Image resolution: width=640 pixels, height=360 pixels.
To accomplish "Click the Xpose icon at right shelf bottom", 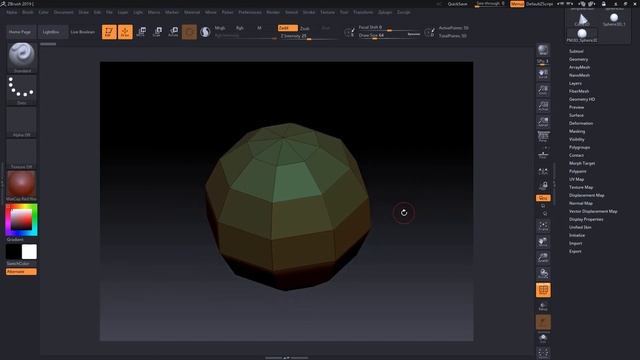I will pyautogui.click(x=543, y=353).
